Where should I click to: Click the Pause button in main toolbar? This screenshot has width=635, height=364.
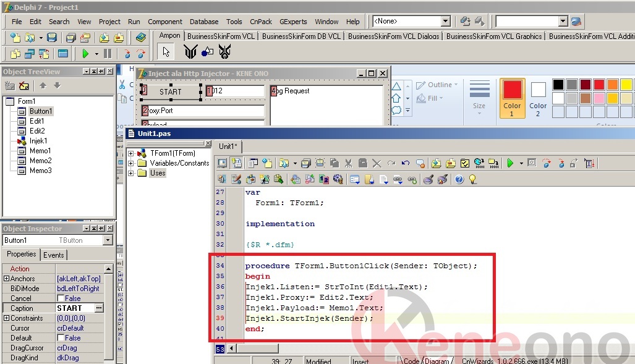point(108,53)
